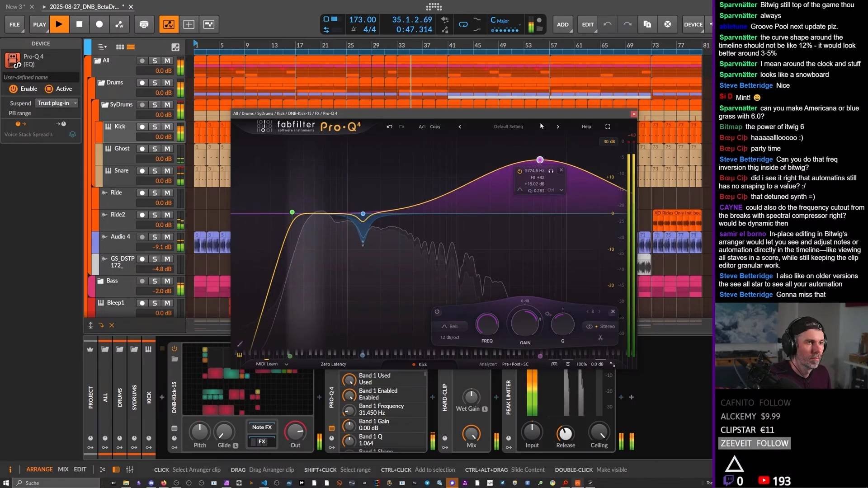Select the loop playback icon in the transport
868x488 pixels.
tap(463, 24)
